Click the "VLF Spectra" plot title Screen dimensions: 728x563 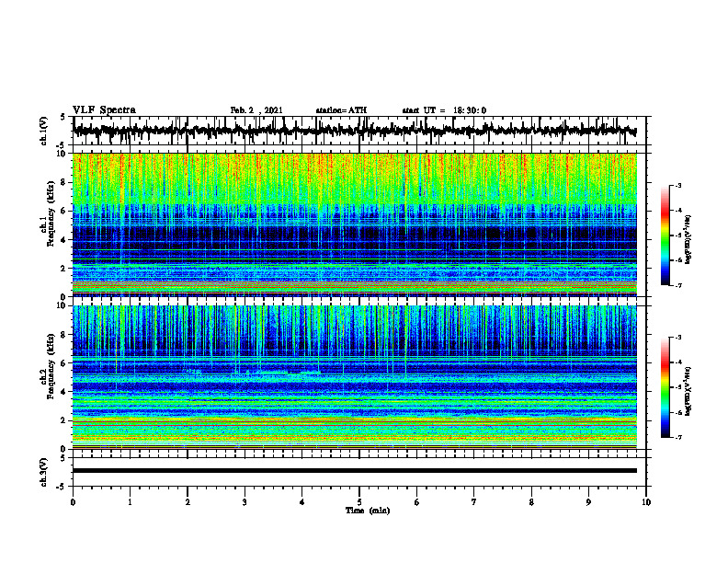pyautogui.click(x=104, y=110)
